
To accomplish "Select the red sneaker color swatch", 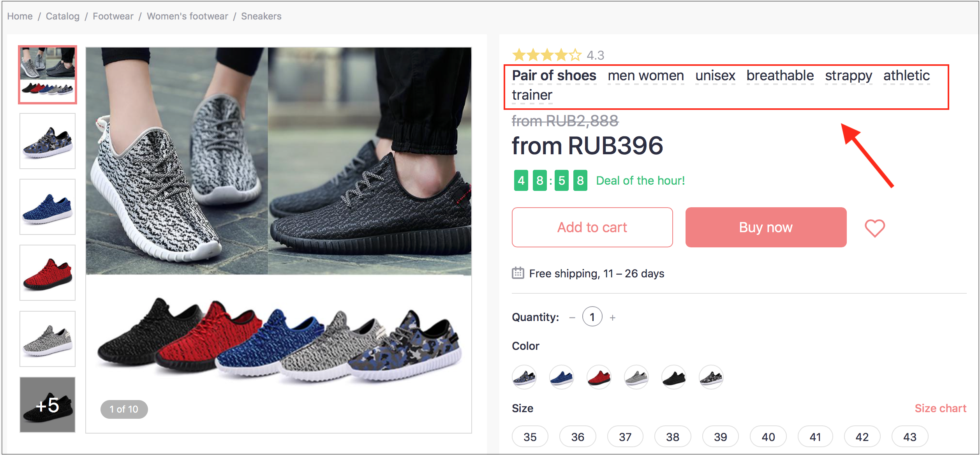I will 599,377.
